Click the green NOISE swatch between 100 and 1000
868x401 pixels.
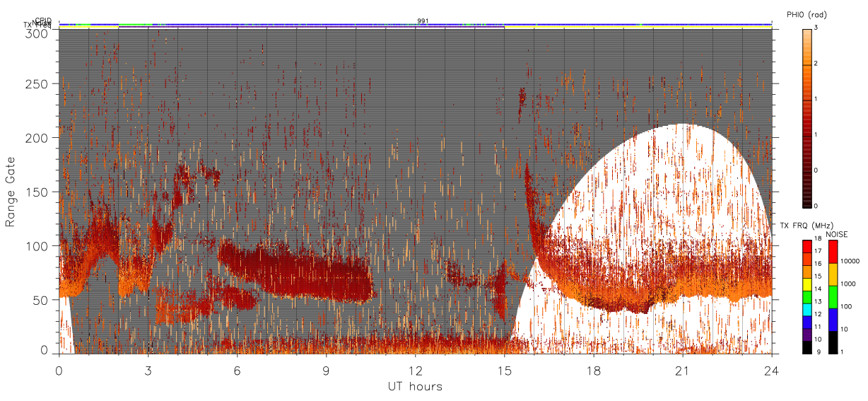click(x=833, y=297)
